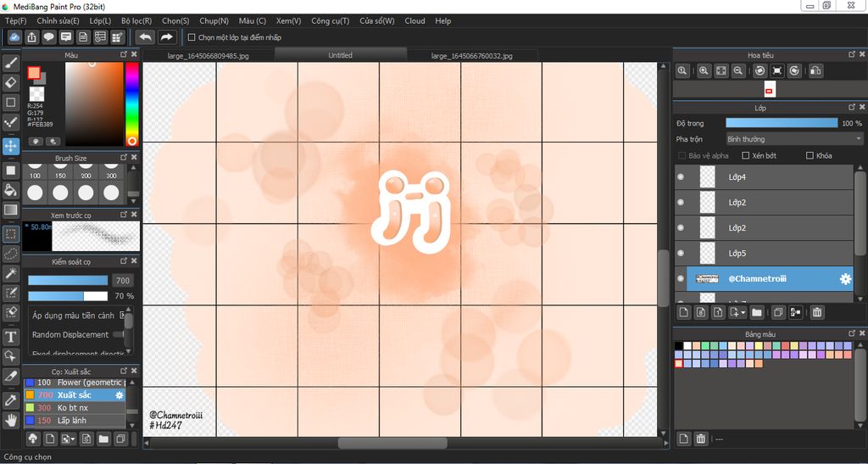
Task: Detach the Hoa tiêu panel
Action: (x=852, y=54)
